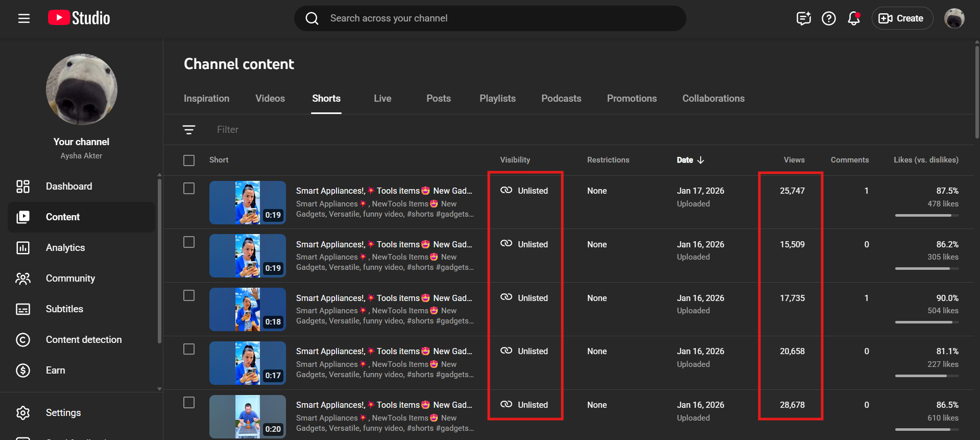Switch to the Videos tab
The width and height of the screenshot is (980, 440).
click(270, 99)
